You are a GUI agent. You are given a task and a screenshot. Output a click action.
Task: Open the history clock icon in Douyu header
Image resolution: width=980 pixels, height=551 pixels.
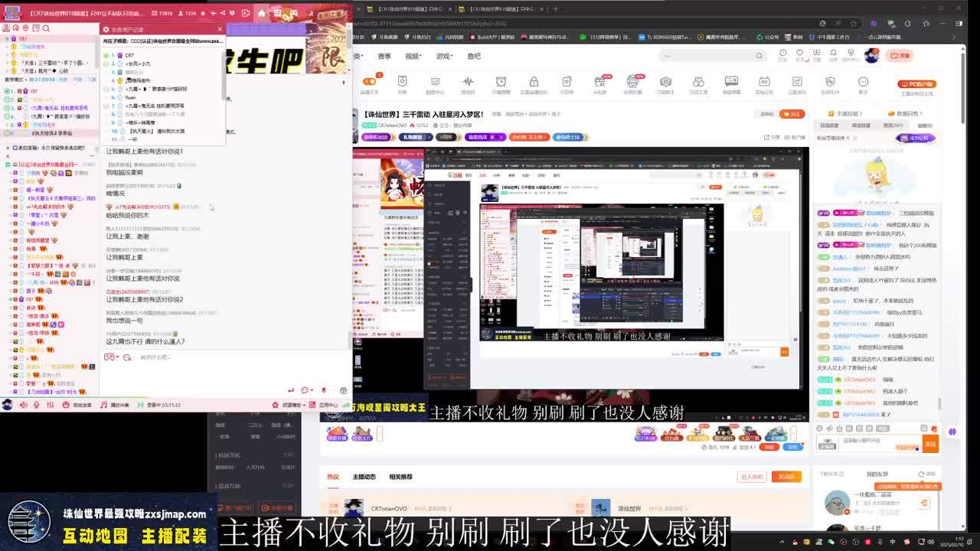click(782, 54)
